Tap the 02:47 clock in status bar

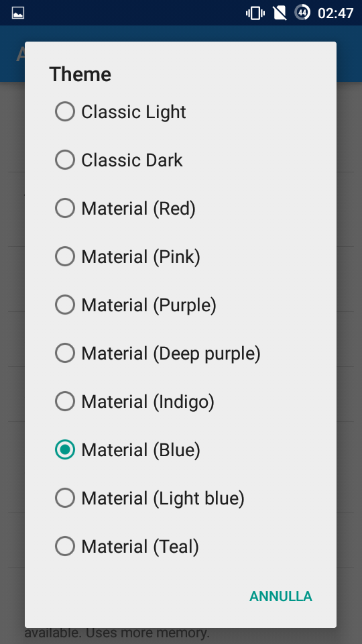pos(336,13)
